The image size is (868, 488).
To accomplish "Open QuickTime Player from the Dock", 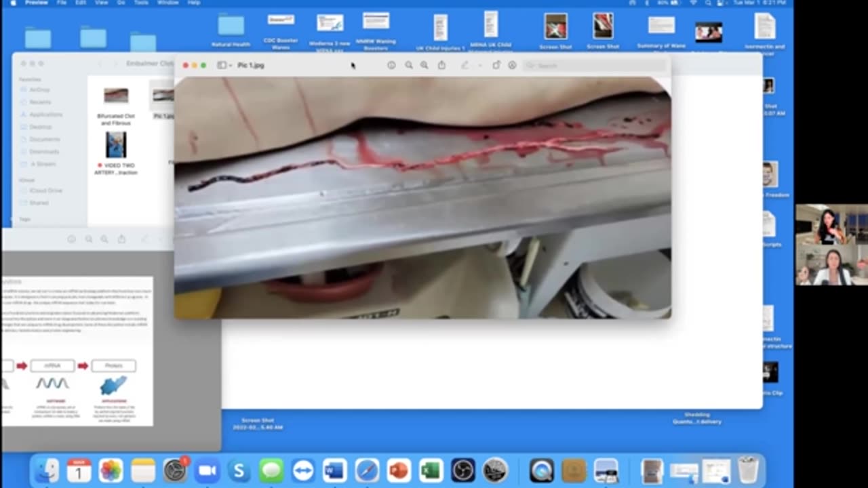I will [542, 470].
